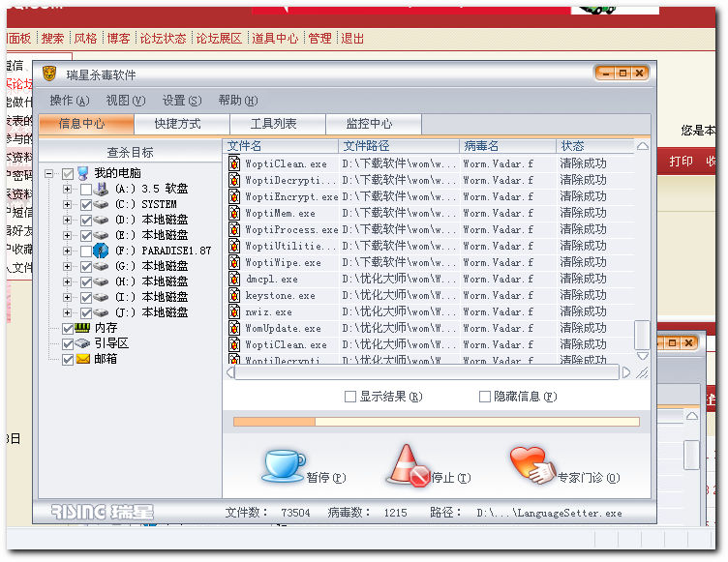The width and height of the screenshot is (728, 562).
Task: Click the floppy drive A: icon
Action: pyautogui.click(x=101, y=189)
